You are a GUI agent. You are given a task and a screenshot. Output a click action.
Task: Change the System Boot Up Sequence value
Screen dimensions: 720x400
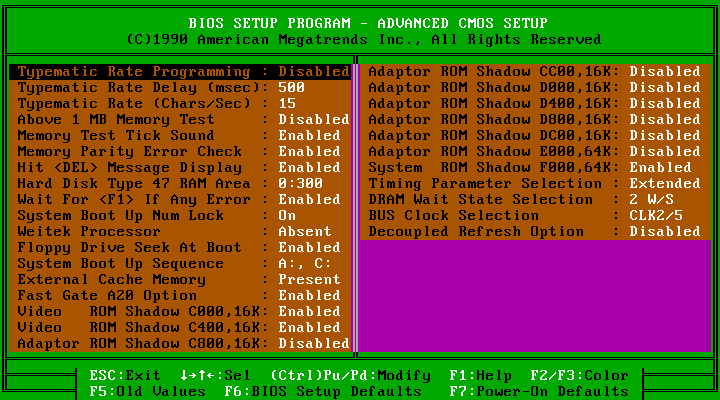(x=304, y=264)
